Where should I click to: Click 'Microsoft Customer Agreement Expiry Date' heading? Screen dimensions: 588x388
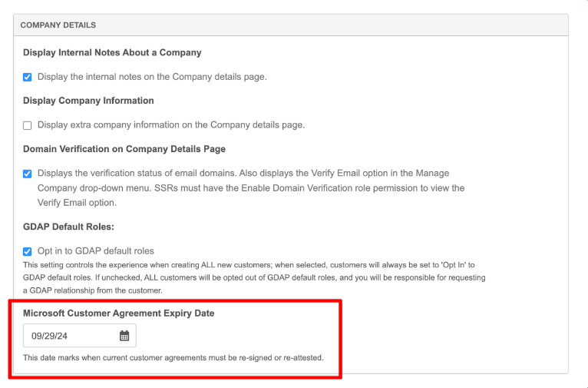click(x=119, y=313)
